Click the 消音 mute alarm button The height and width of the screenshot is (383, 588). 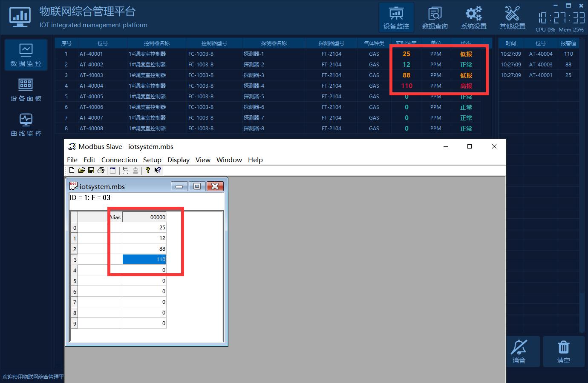[x=519, y=352]
